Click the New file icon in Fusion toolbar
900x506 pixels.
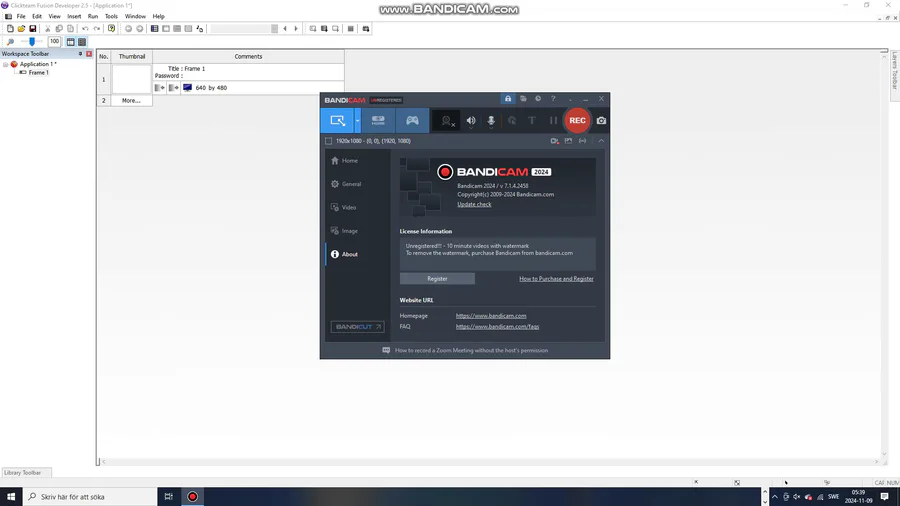point(10,29)
